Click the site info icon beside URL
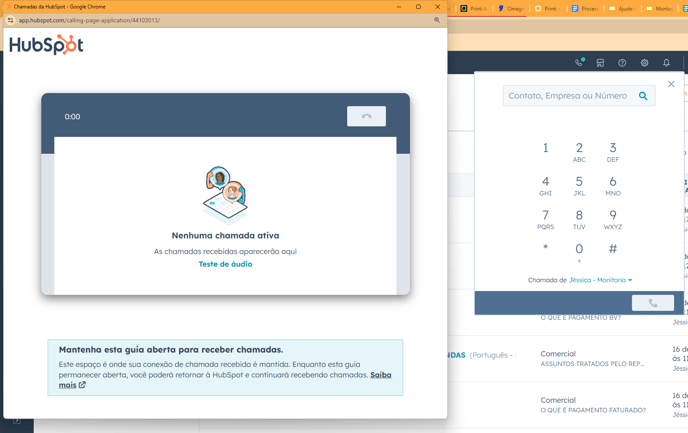Image resolution: width=688 pixels, height=433 pixels. click(x=11, y=20)
